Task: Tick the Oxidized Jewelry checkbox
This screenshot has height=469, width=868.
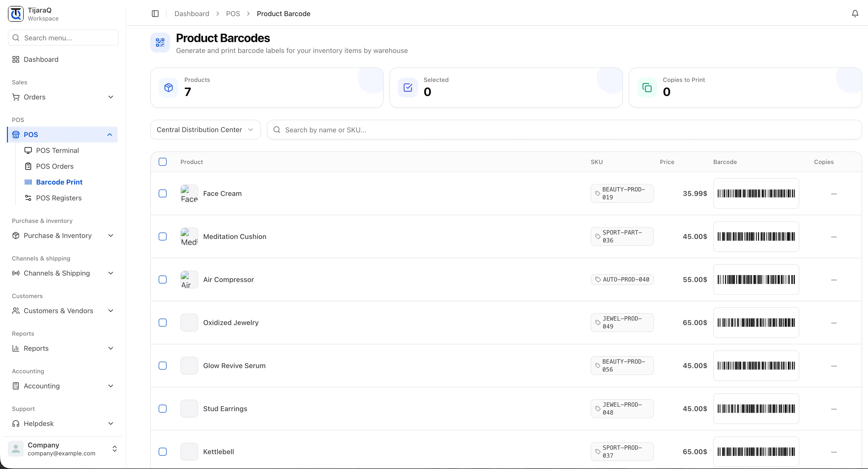Action: tap(163, 323)
